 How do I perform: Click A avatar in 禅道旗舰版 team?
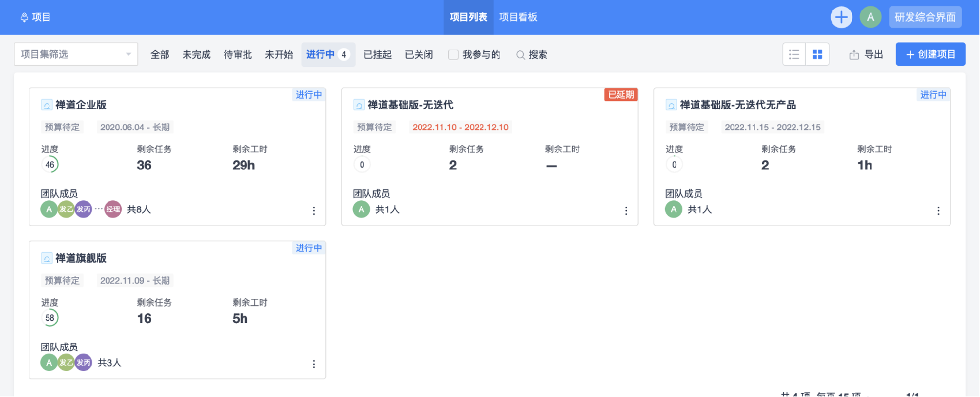(x=49, y=362)
